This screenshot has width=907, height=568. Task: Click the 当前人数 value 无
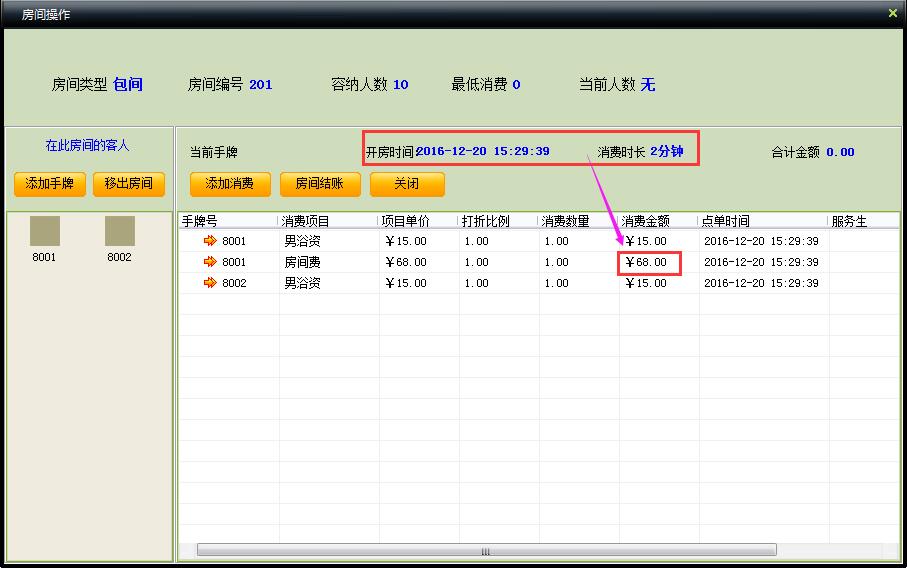pyautogui.click(x=648, y=84)
